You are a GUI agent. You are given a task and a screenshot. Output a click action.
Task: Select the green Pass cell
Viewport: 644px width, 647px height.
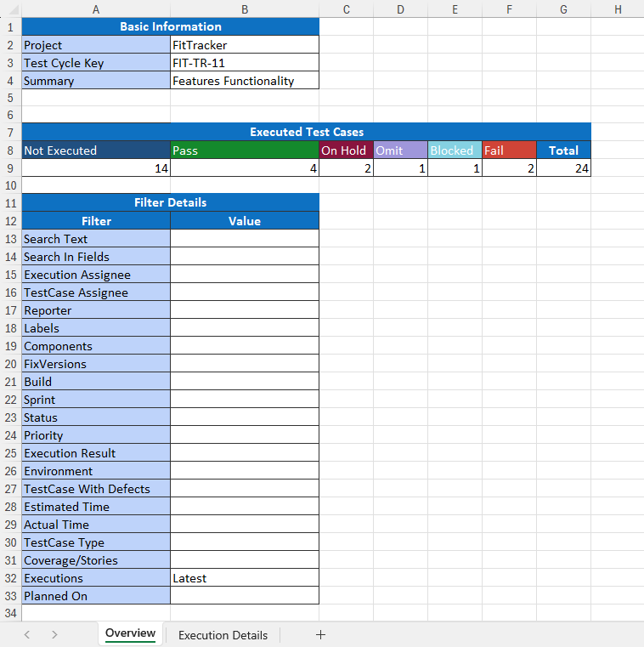click(245, 150)
